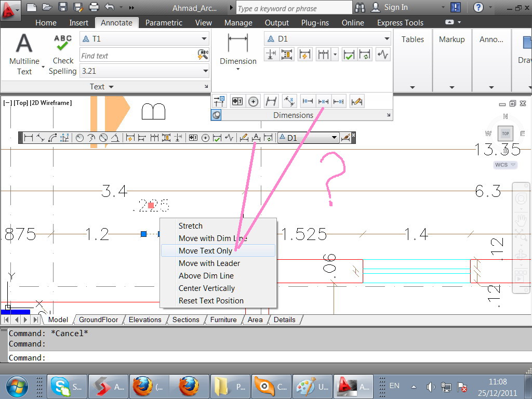Open Dimension Style brush icon on floating toolbar

click(x=345, y=138)
